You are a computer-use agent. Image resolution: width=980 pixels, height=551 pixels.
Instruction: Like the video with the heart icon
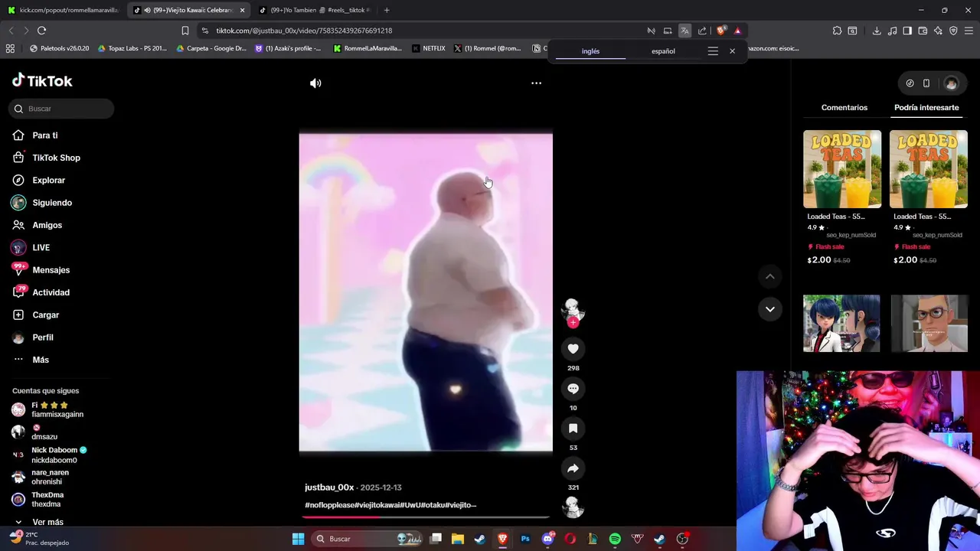(573, 349)
